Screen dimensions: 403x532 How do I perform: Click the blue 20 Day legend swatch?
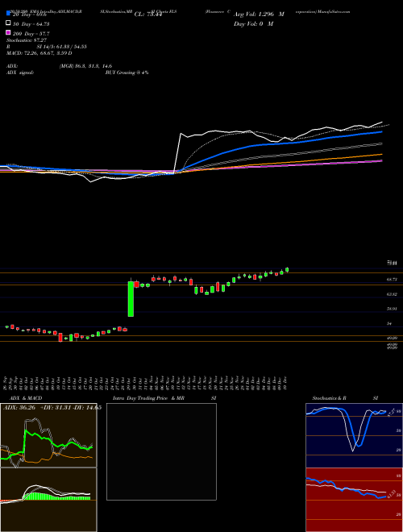[x=9, y=14]
